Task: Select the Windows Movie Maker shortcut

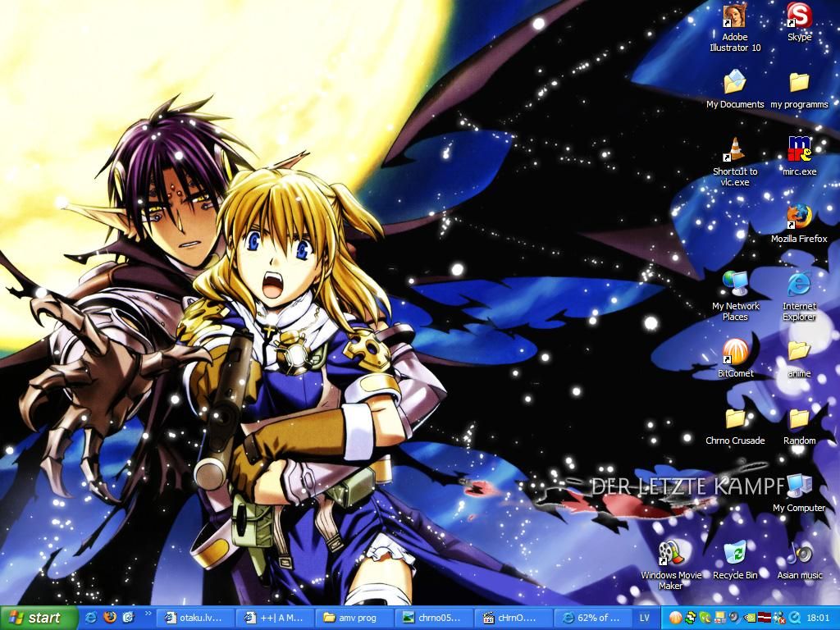Action: click(671, 565)
